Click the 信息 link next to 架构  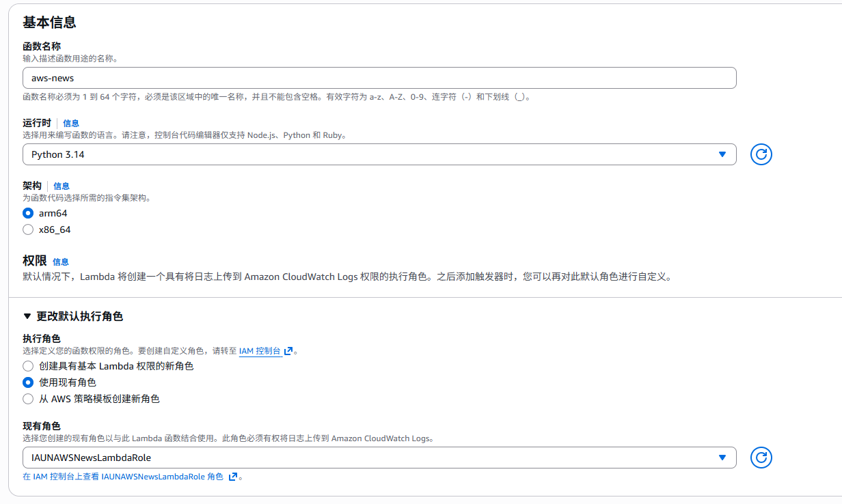pos(62,186)
